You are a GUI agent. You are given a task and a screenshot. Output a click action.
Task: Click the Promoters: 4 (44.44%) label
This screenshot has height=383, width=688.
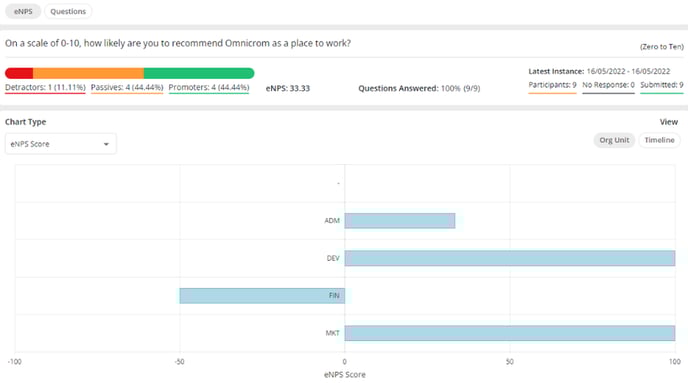pos(209,87)
